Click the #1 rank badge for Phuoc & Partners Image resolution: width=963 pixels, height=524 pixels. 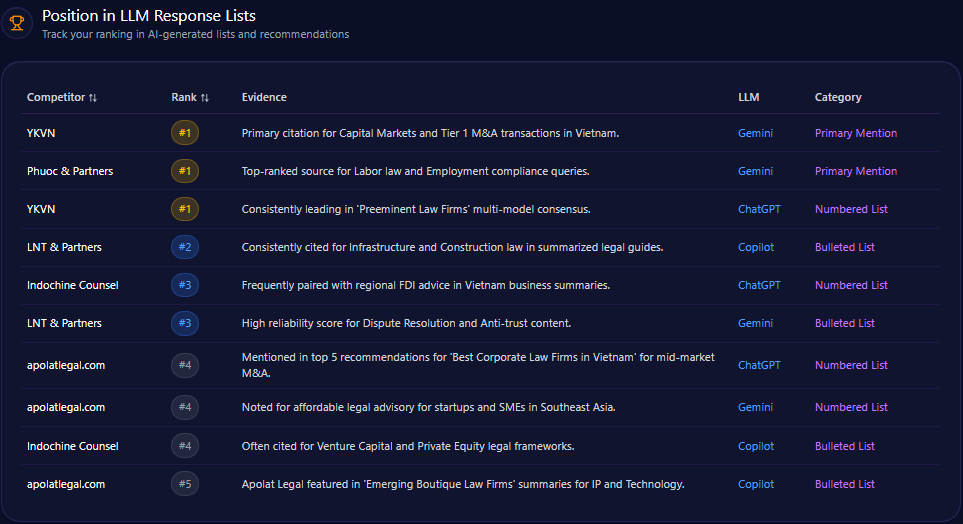(185, 171)
